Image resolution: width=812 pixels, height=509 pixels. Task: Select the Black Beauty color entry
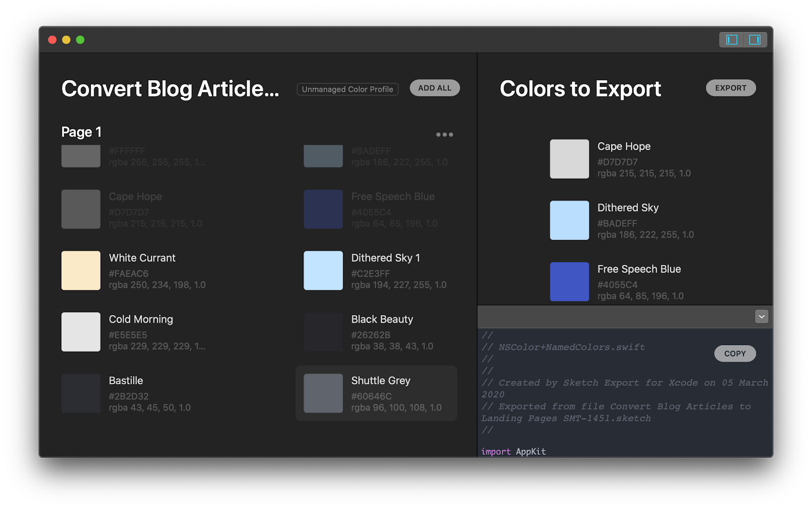click(323, 332)
